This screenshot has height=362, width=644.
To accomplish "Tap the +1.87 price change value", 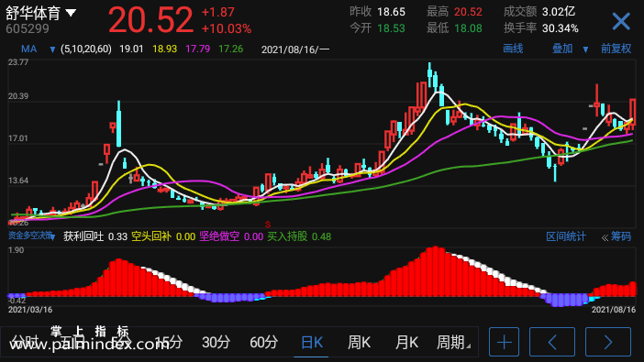I will click(x=218, y=12).
